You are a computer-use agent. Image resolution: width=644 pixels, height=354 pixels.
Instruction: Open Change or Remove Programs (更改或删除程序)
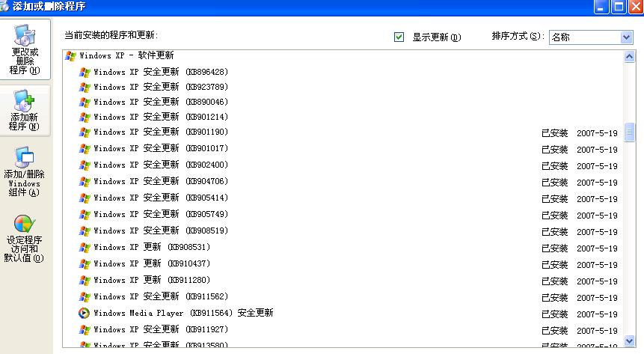(x=25, y=49)
